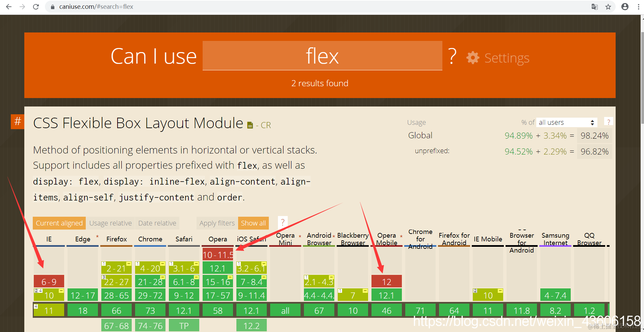Image resolution: width=644 pixels, height=332 pixels.
Task: Click CSS Flexible Box Layout Module title
Action: pos(138,123)
